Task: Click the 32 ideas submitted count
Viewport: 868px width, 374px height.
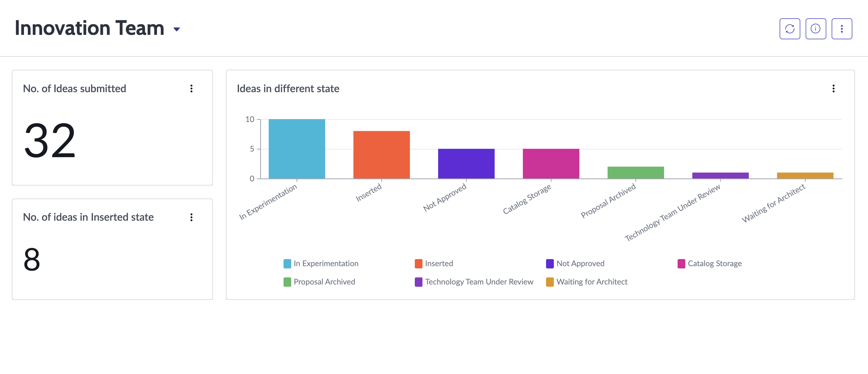Action: pos(50,140)
